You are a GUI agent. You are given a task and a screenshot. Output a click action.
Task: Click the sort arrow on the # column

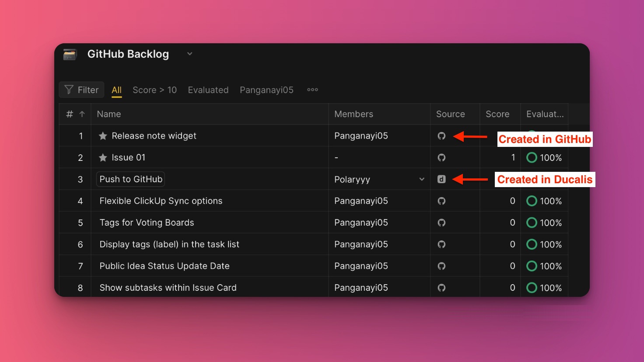tap(82, 114)
